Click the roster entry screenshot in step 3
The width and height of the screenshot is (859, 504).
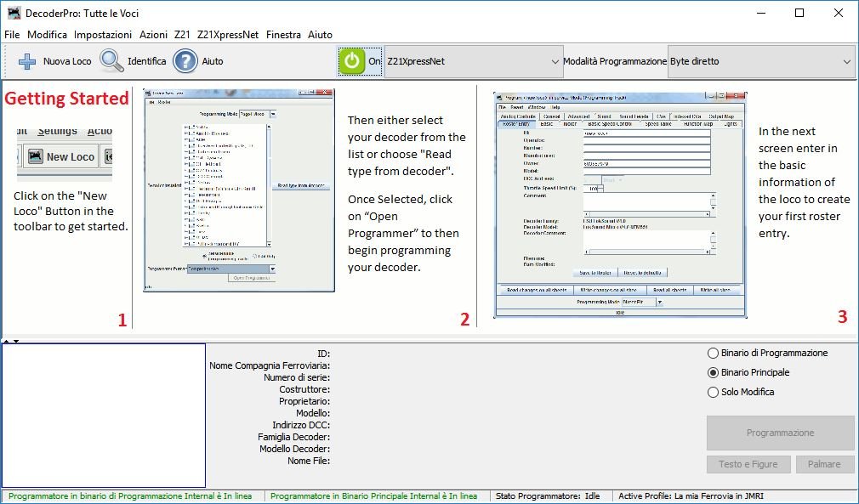pos(620,205)
